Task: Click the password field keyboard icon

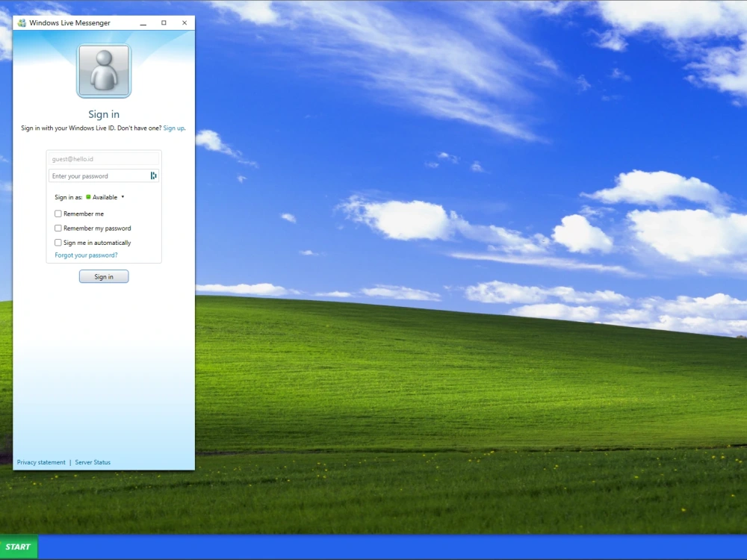Action: tap(153, 175)
